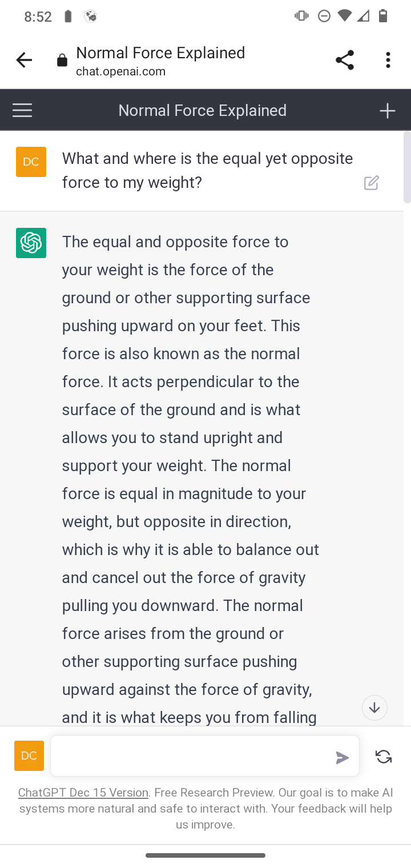Open the hamburger sidebar menu
The image size is (411, 868).
coord(22,110)
